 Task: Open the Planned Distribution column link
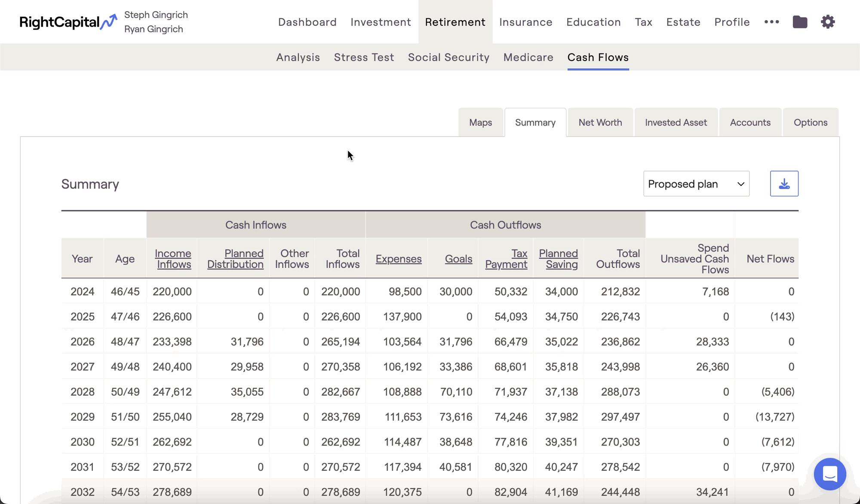(x=235, y=259)
